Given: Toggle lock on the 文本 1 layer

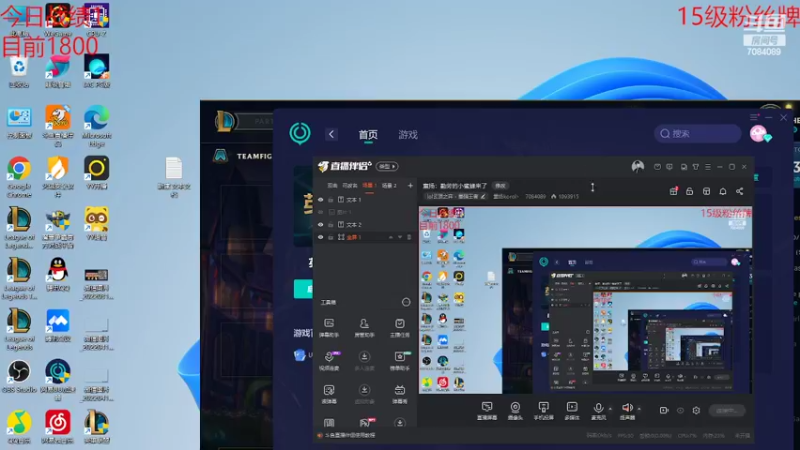Looking at the screenshot, I should coord(331,199).
